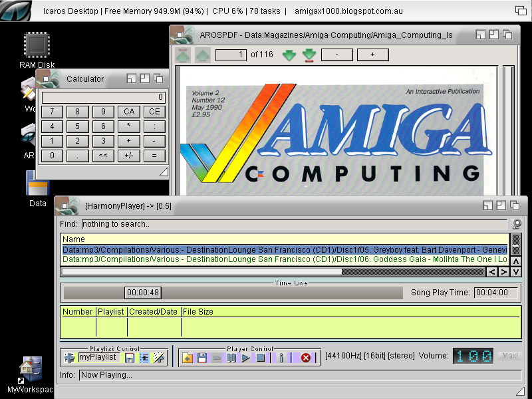Pause the song in Player Control
Viewport: 532px width, 399px height.
coord(231,358)
